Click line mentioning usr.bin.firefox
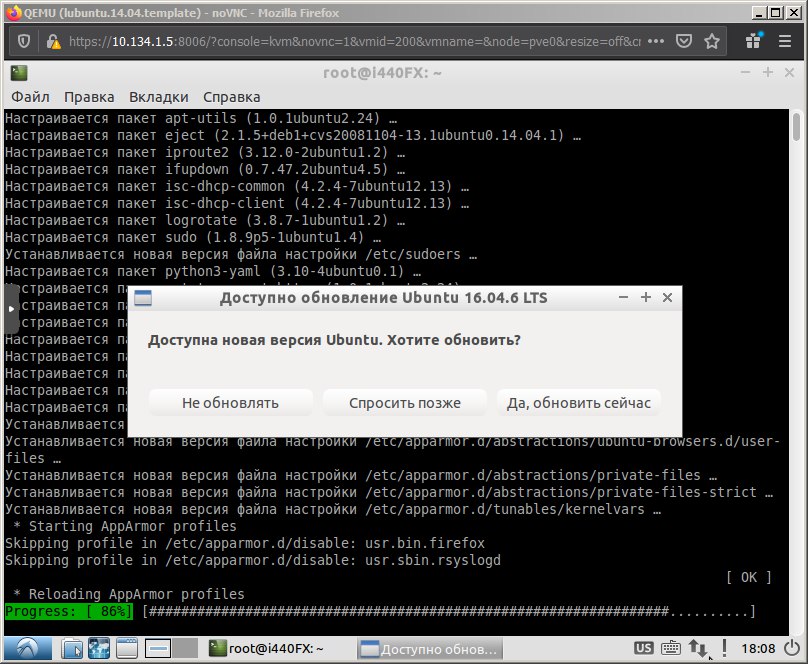The height and width of the screenshot is (664, 808). point(245,543)
